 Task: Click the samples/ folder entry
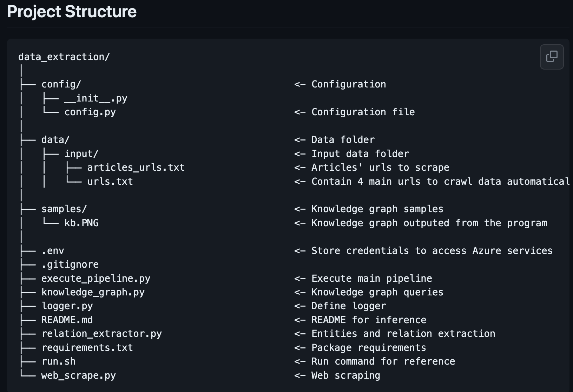(64, 209)
